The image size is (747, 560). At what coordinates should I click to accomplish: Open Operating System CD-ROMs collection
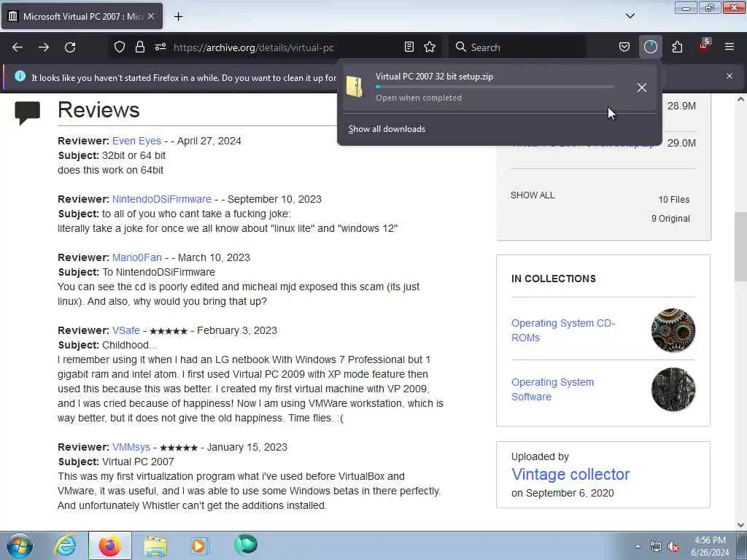coord(564,330)
